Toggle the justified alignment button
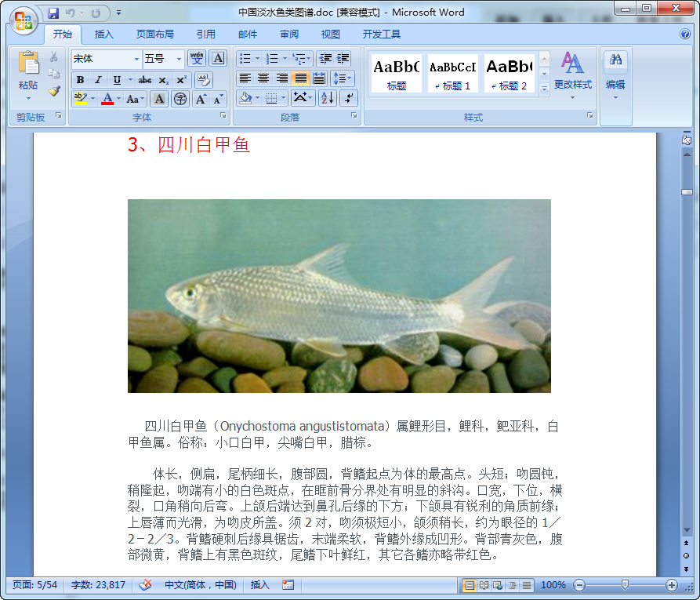Image resolution: width=700 pixels, height=600 pixels. [x=299, y=78]
